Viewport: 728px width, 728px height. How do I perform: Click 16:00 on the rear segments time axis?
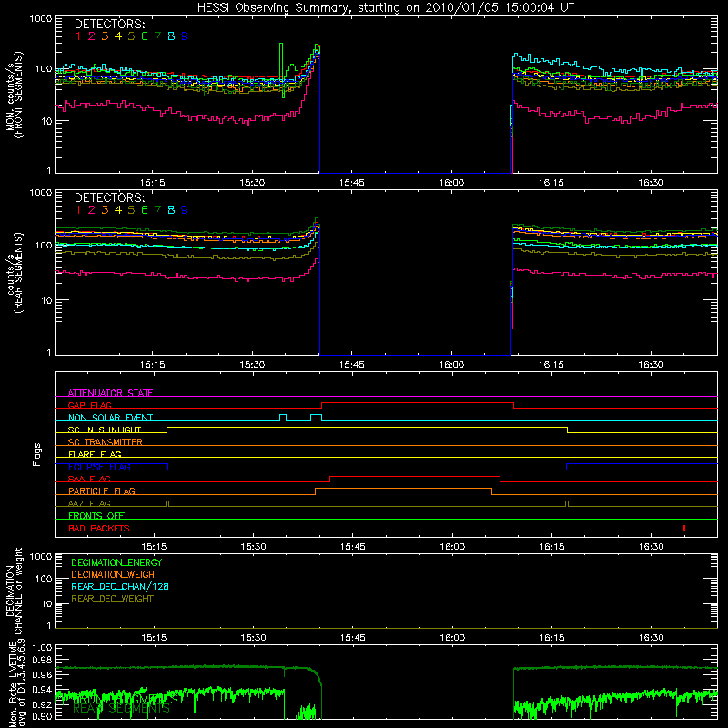451,365
